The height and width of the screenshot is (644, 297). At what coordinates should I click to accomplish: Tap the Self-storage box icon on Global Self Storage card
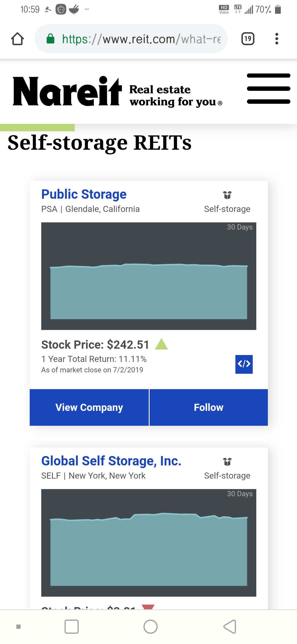click(227, 462)
